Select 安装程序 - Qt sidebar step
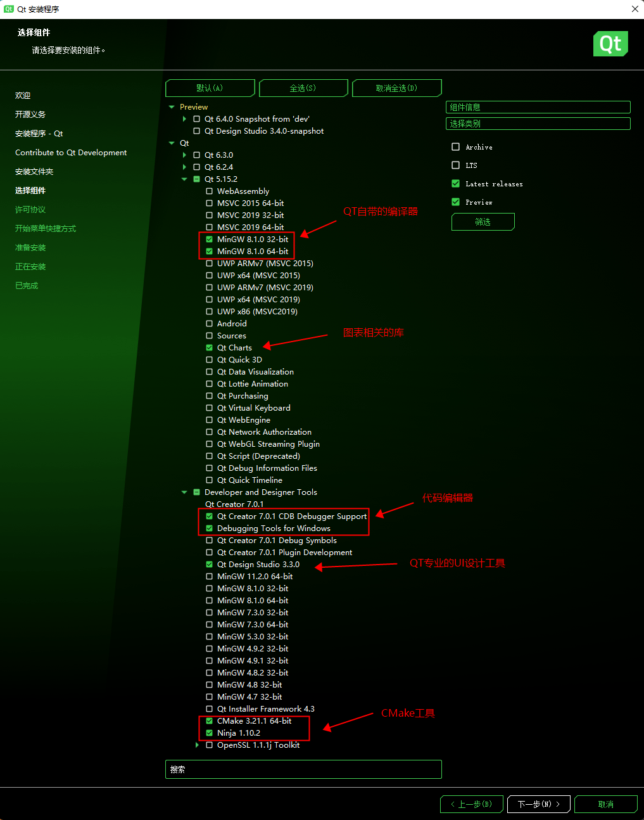This screenshot has width=644, height=820. [x=39, y=134]
